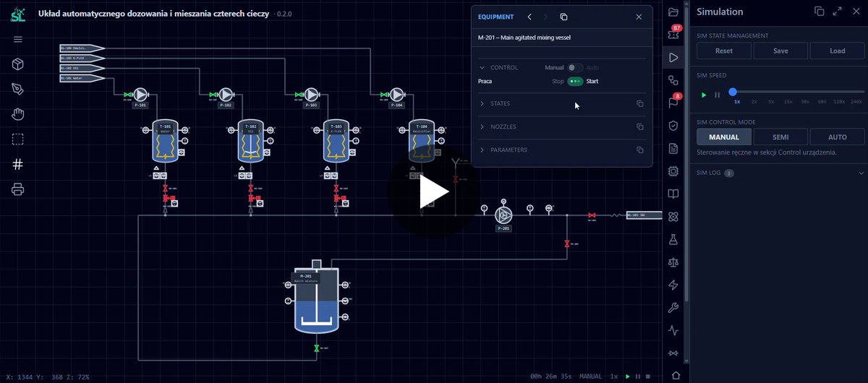Select the pen drawing tool

pyautogui.click(x=18, y=89)
